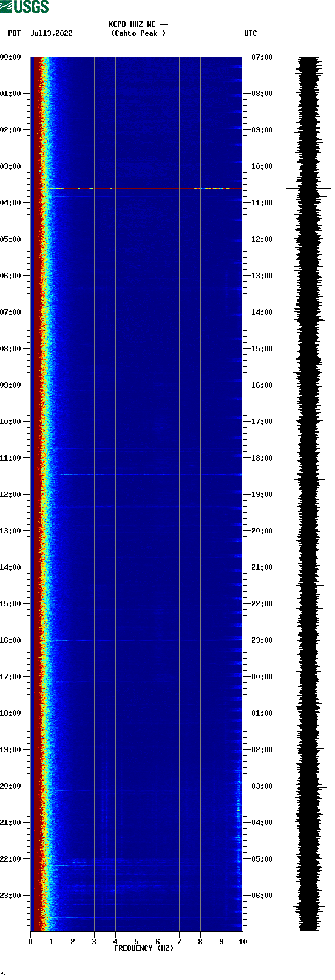
Task: Click the red horizontal event line in spectrogram
Action: click(x=146, y=189)
